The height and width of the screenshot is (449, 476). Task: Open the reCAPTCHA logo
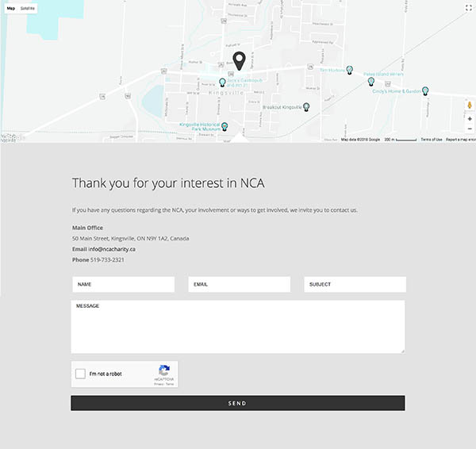164,370
